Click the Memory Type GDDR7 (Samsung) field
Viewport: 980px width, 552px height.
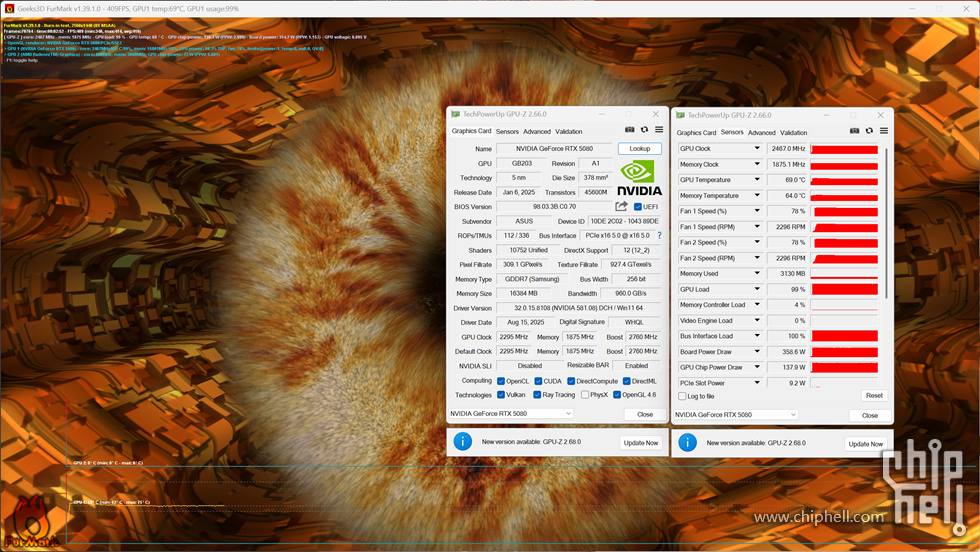pyautogui.click(x=532, y=279)
